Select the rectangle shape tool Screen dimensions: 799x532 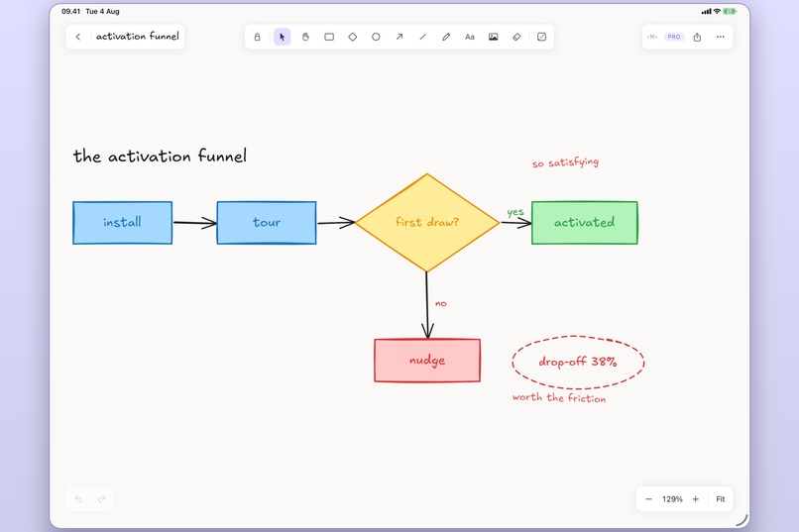pyautogui.click(x=329, y=37)
